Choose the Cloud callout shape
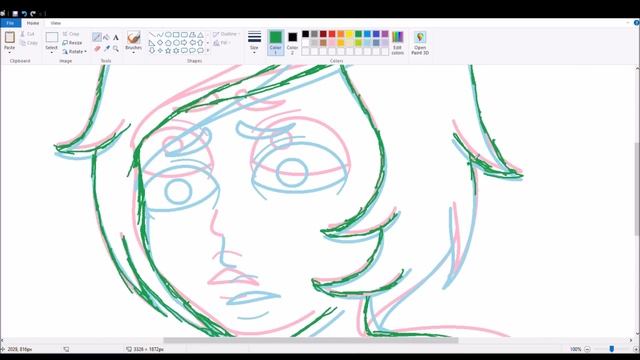This screenshot has width=640, height=360. pyautogui.click(x=200, y=51)
